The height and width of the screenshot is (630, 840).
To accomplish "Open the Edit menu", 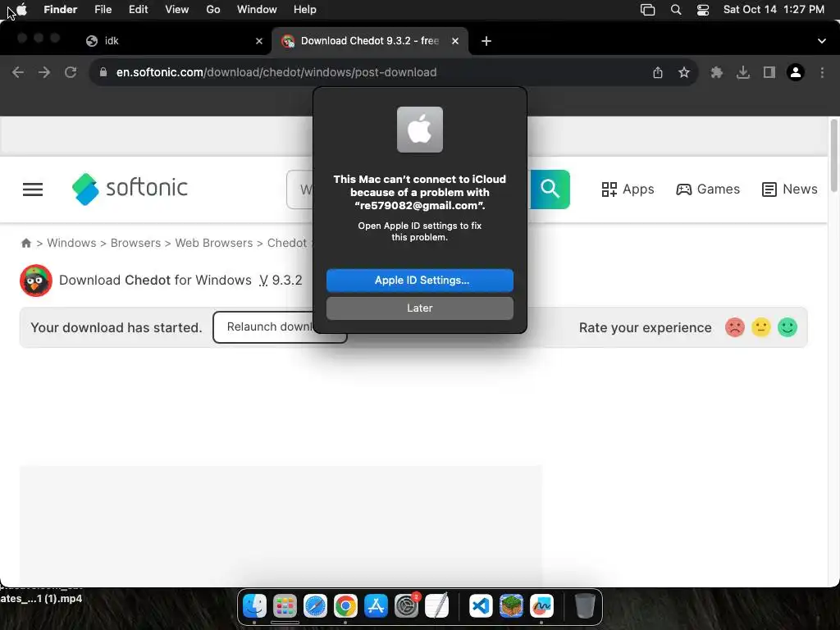I will point(138,10).
